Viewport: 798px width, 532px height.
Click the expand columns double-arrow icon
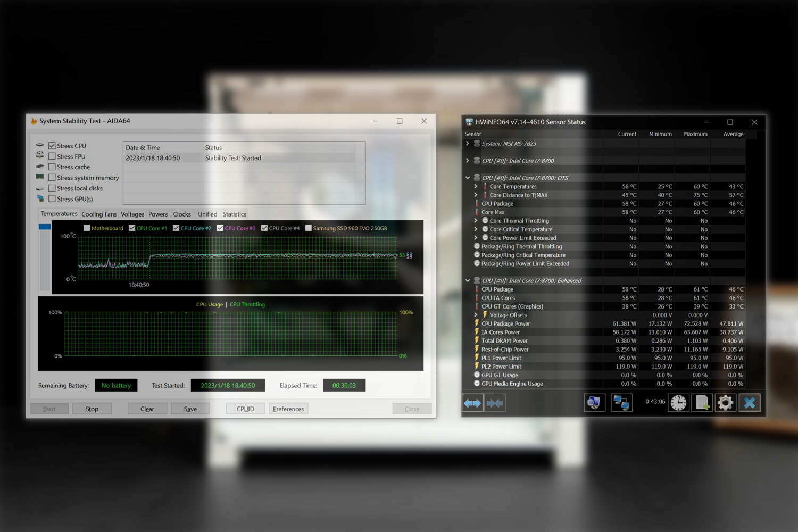472,403
